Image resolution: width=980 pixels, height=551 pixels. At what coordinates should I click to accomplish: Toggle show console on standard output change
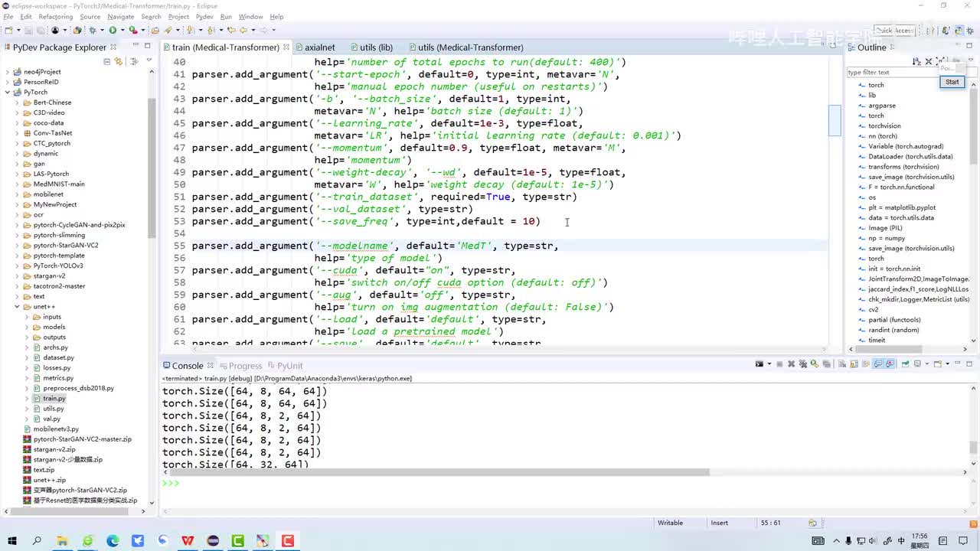(x=878, y=364)
